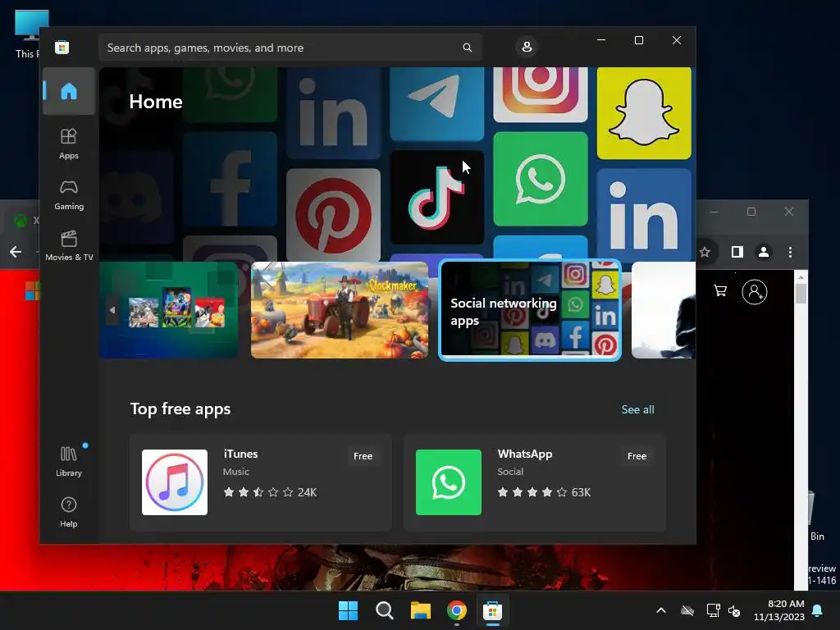The image size is (840, 630).
Task: Open the iTunes app icon
Action: (175, 482)
